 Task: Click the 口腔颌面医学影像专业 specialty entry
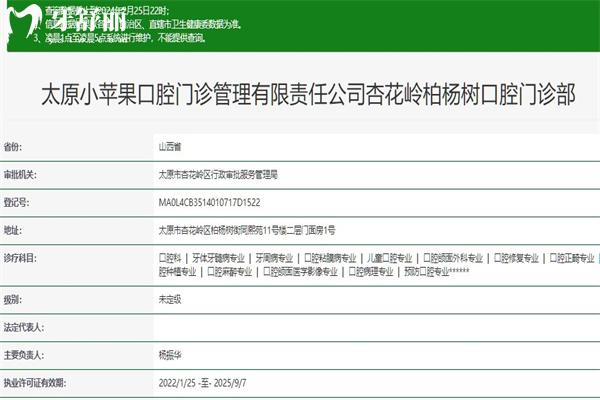click(300, 272)
